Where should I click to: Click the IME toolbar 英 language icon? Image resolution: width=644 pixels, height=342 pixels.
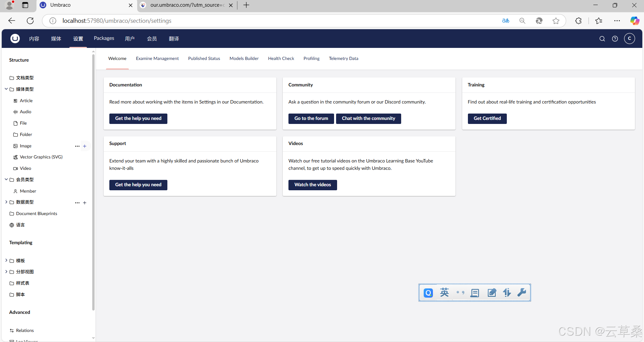pyautogui.click(x=444, y=292)
